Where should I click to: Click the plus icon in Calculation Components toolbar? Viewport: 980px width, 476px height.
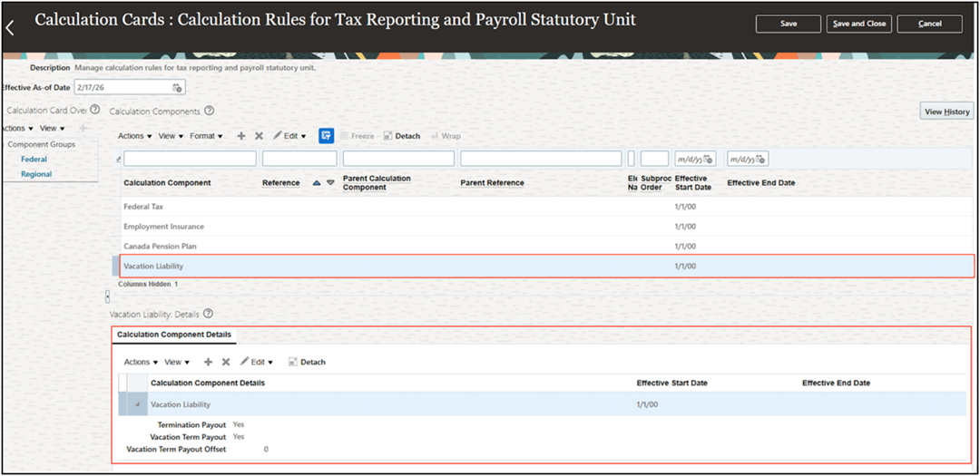pos(241,136)
